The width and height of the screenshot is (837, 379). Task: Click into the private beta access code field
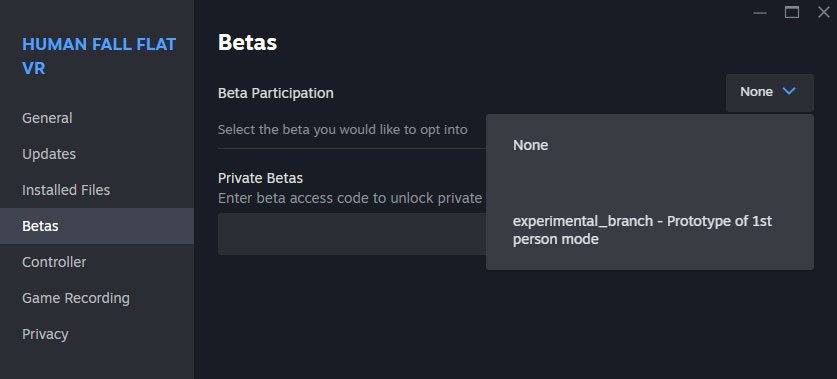pos(352,234)
